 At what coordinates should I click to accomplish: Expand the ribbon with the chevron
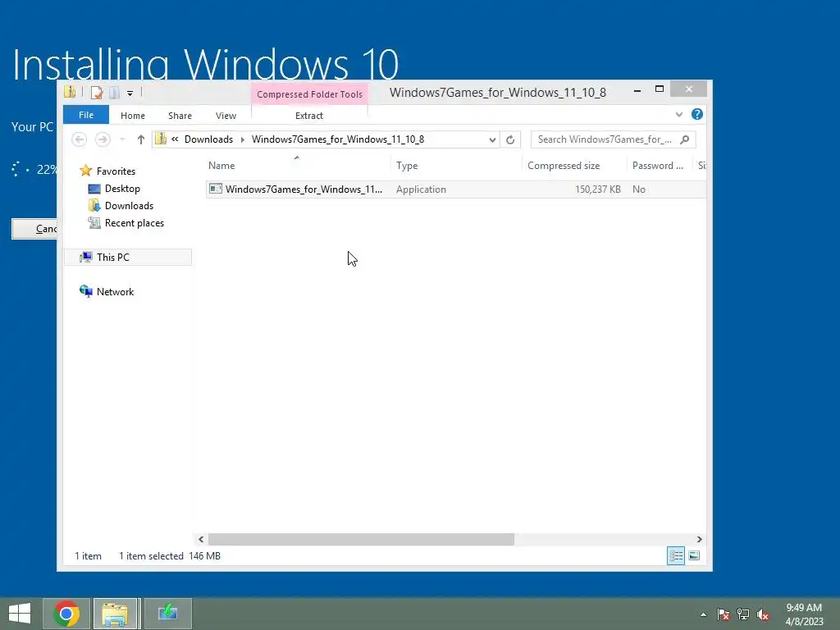[678, 115]
